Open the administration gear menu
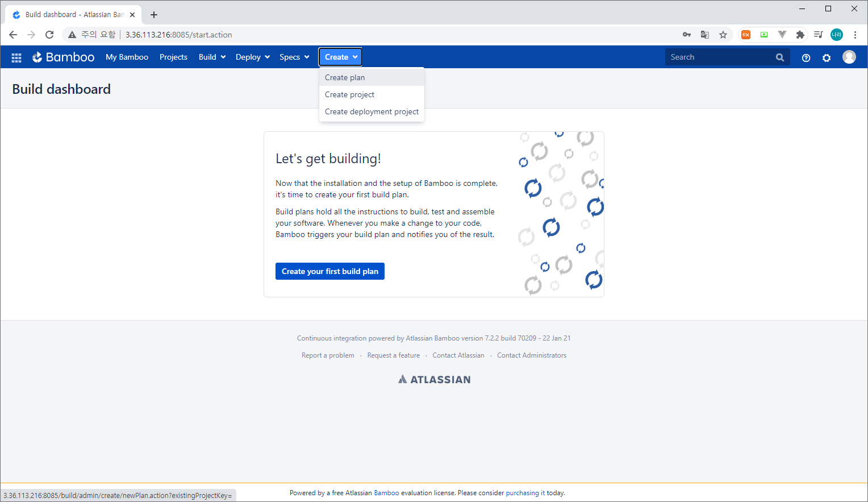 [827, 57]
